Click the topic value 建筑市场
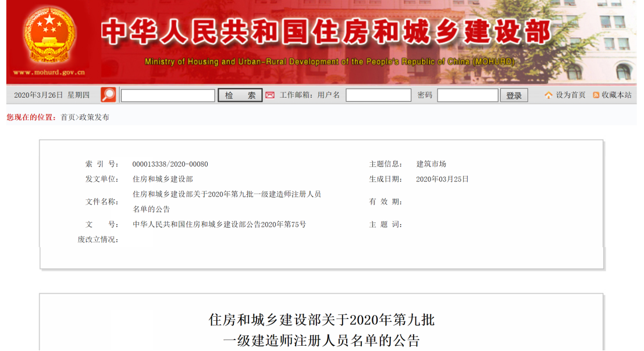 point(431,164)
